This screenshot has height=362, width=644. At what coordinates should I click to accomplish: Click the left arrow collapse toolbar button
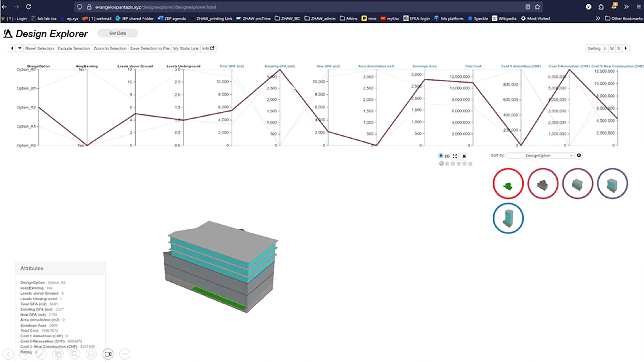12,48
